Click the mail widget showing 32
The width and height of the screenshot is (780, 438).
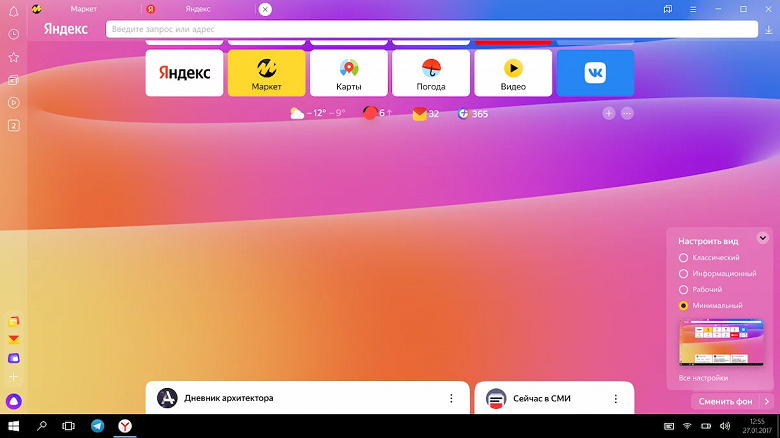(426, 114)
